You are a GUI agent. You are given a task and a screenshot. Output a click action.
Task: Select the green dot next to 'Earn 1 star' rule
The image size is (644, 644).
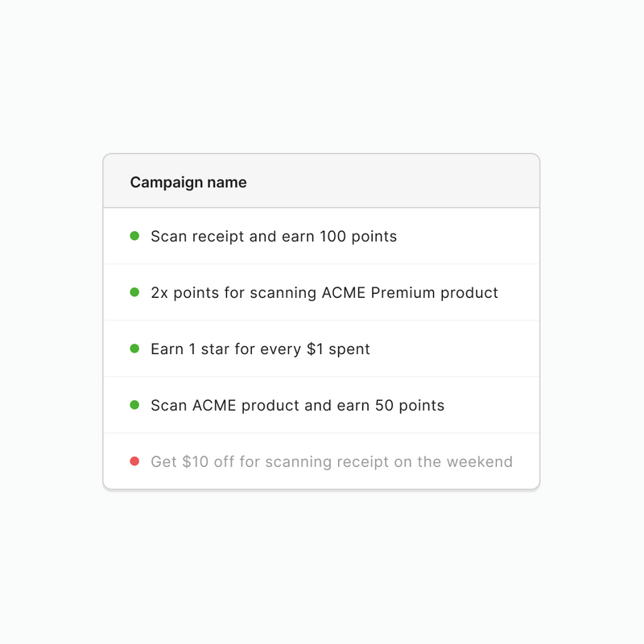(x=136, y=349)
